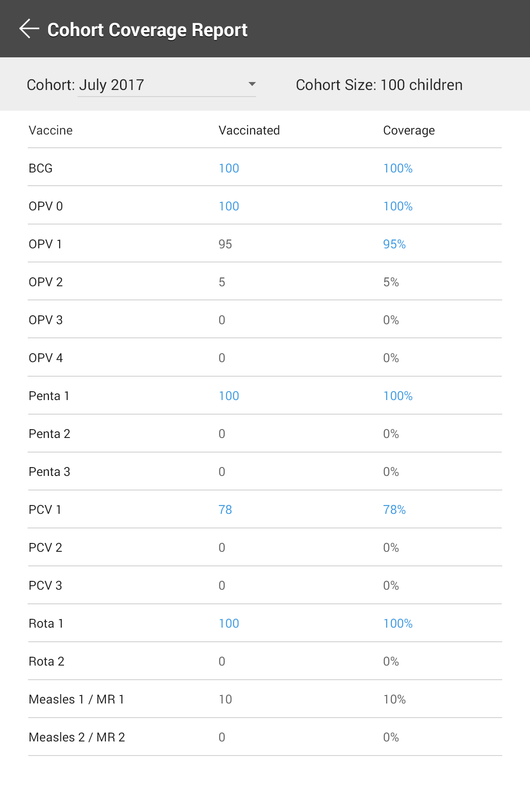The height and width of the screenshot is (812, 530).
Task: Click the Rota 1 100% coverage link
Action: (398, 623)
